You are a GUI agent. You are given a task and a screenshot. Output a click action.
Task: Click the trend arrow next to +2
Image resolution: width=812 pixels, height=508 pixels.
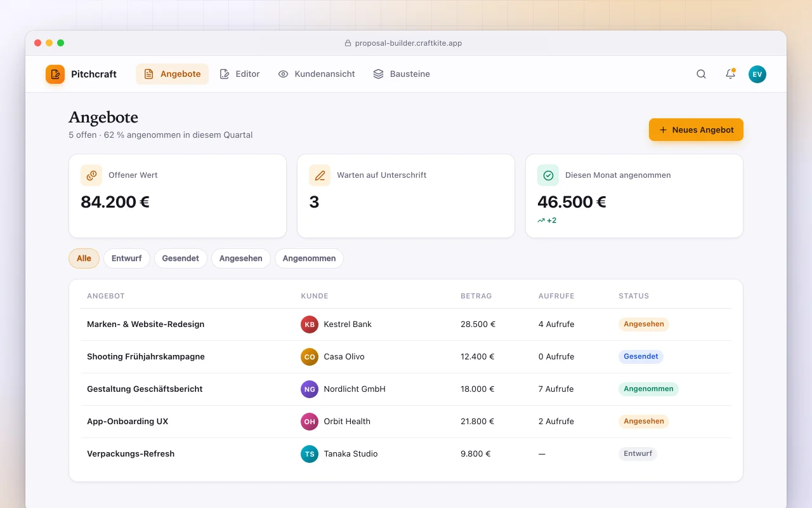tap(541, 220)
